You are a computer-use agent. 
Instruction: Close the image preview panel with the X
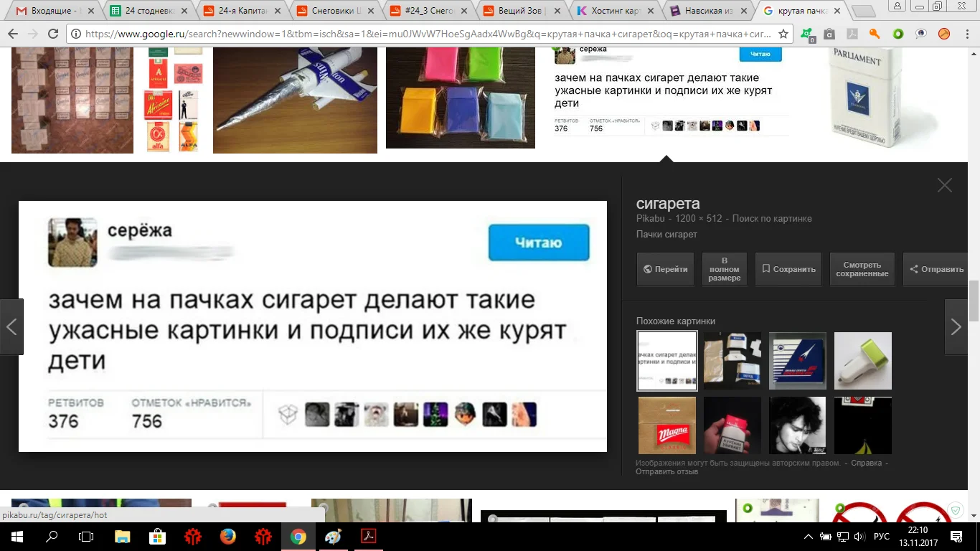(x=945, y=185)
